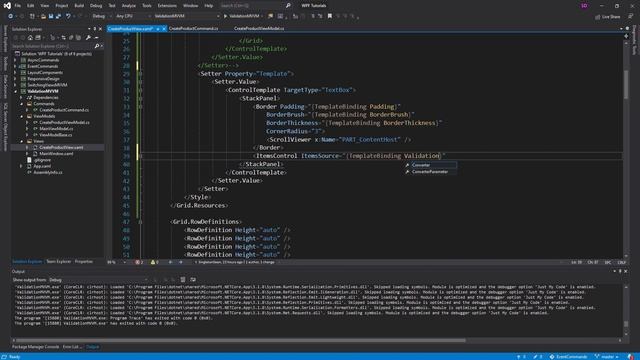640x360 pixels.
Task: Open the ValidationMVVM startup project dropdown
Action: coord(186,16)
